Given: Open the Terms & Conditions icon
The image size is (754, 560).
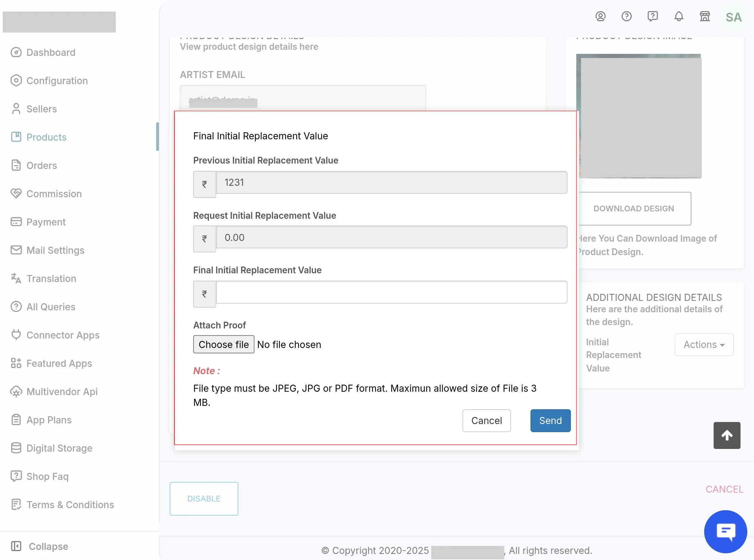Looking at the screenshot, I should (x=16, y=504).
